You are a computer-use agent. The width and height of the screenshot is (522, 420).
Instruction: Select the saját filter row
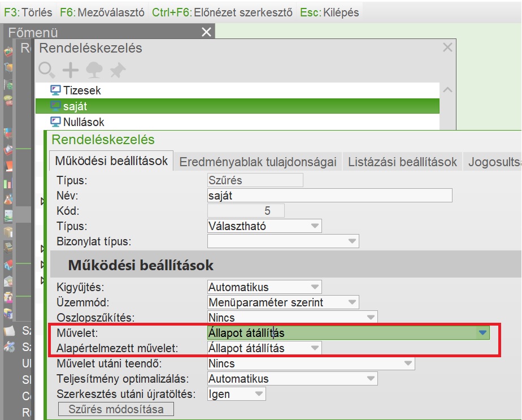tap(237, 106)
